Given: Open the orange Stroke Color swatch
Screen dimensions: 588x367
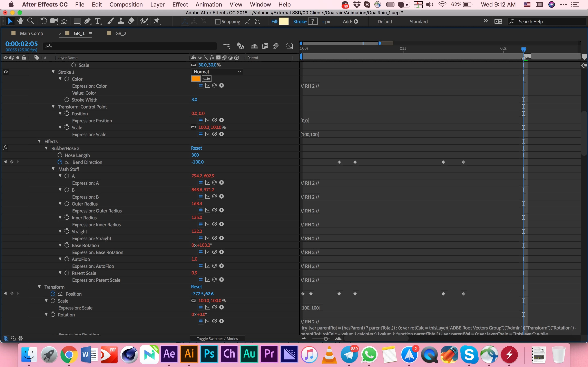Looking at the screenshot, I should point(196,79).
